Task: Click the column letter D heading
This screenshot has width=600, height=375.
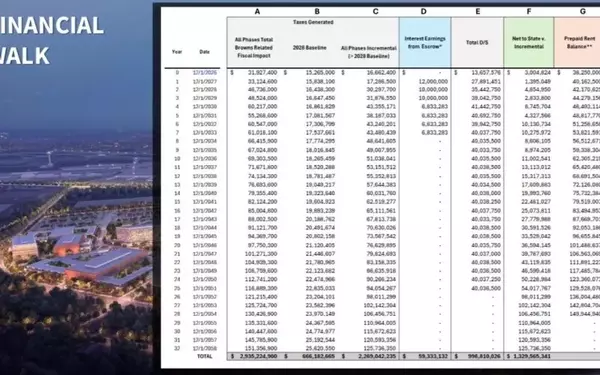Action: tap(423, 11)
